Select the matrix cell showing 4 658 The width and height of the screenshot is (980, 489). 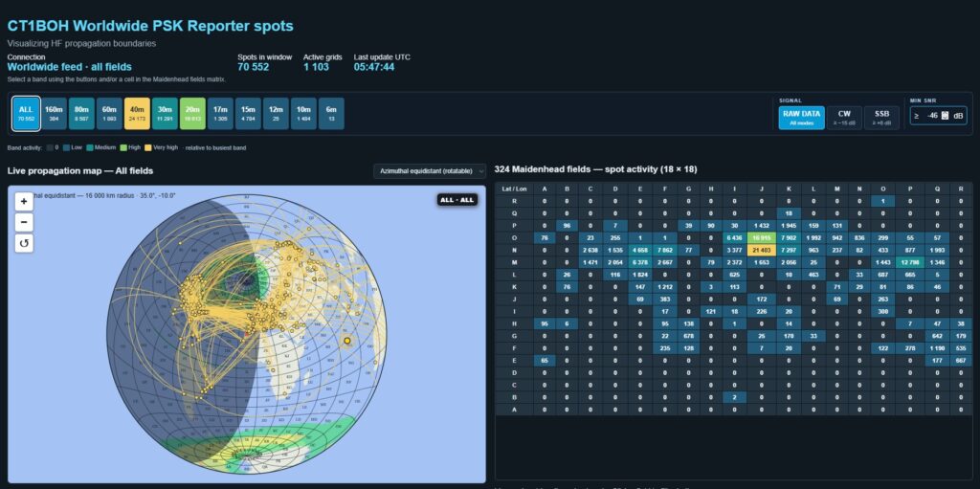tap(639, 250)
